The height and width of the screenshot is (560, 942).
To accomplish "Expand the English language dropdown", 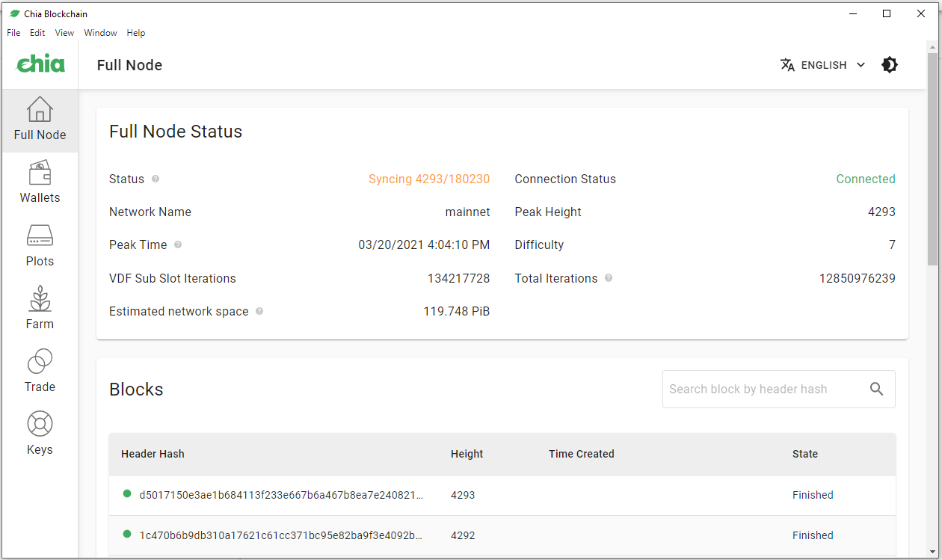I will (822, 65).
